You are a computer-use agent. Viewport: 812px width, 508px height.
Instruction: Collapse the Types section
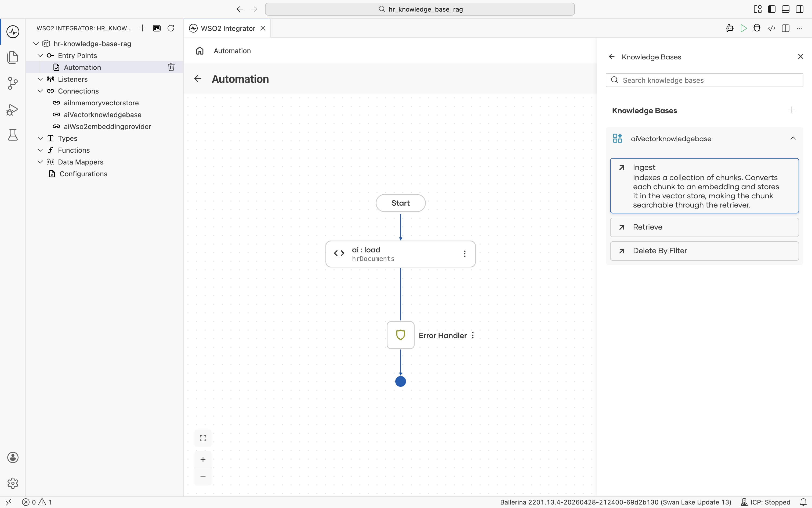pyautogui.click(x=40, y=138)
